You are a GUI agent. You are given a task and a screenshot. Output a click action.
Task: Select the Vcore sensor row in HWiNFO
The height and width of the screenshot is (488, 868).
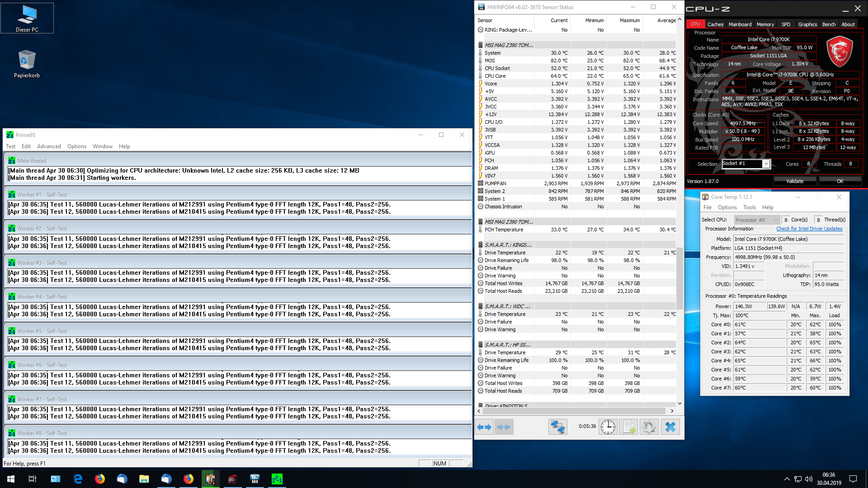click(x=577, y=84)
